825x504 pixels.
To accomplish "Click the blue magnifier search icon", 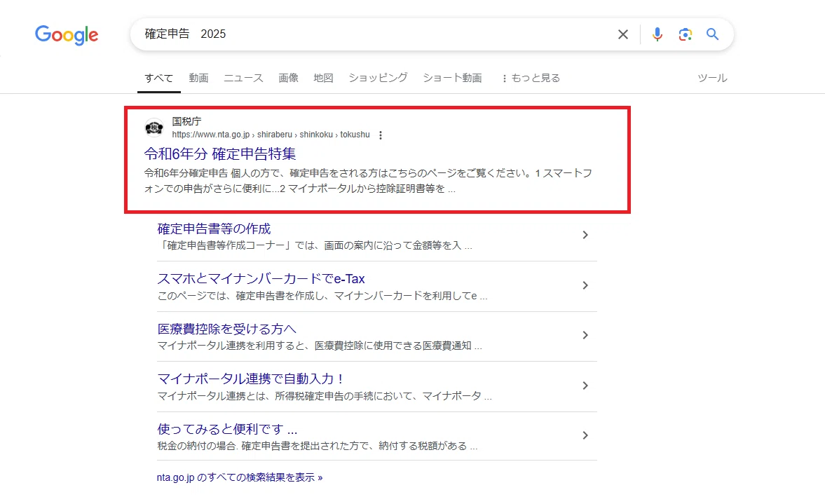I will [x=712, y=34].
